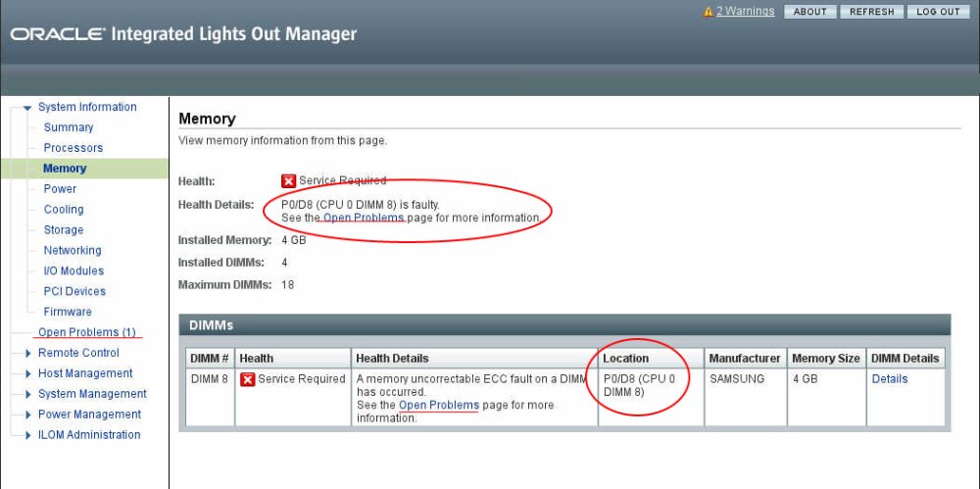980x489 pixels.
Task: Go to the Power page
Action: click(x=60, y=189)
